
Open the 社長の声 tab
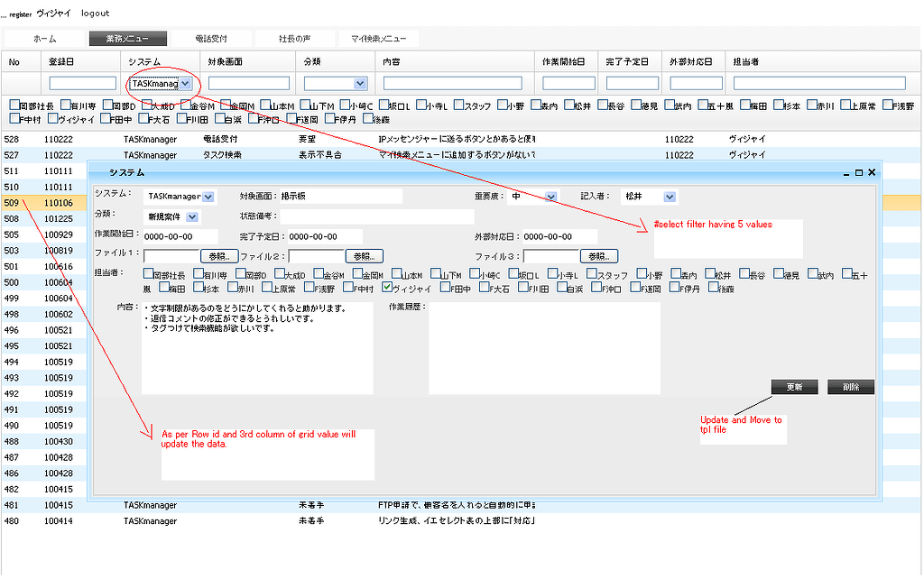pyautogui.click(x=295, y=39)
